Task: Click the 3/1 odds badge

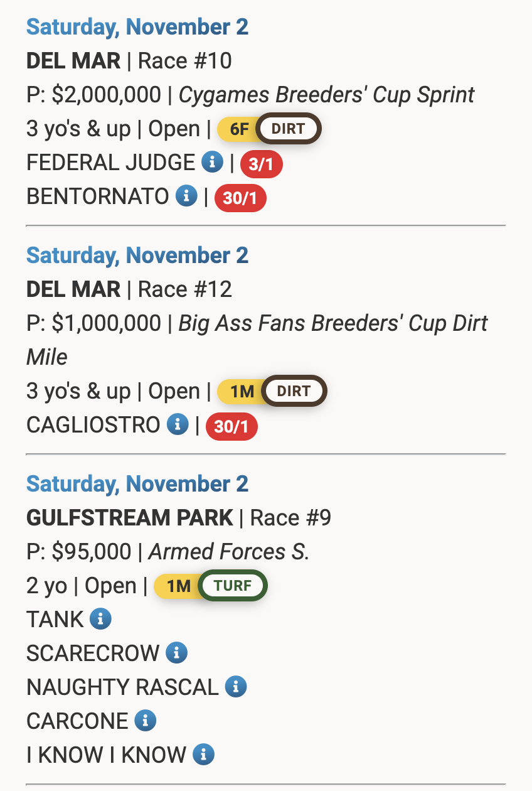Action: 262,164
